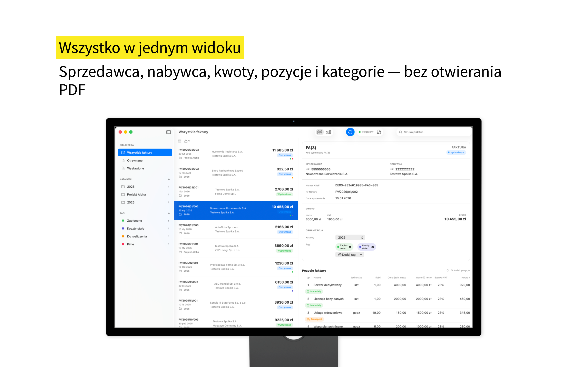The height and width of the screenshot is (367, 588).
Task: Open the invoice library icon in the toolbar
Action: point(320,132)
